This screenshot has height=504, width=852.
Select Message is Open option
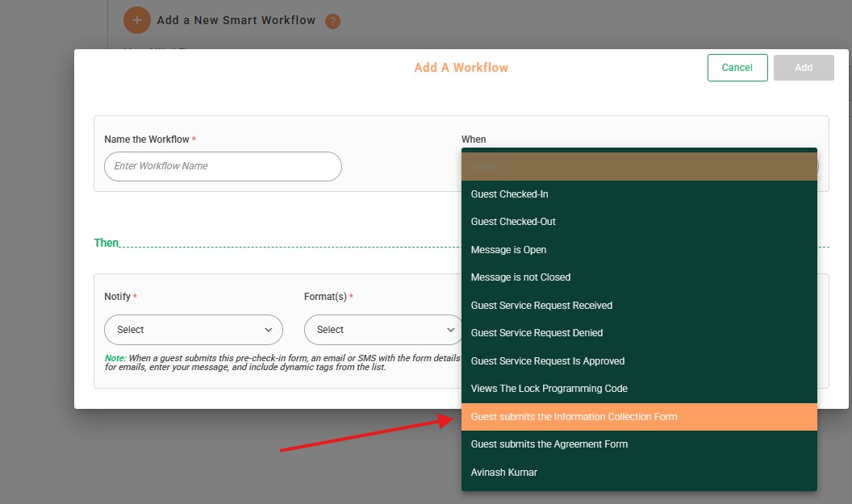click(639, 250)
